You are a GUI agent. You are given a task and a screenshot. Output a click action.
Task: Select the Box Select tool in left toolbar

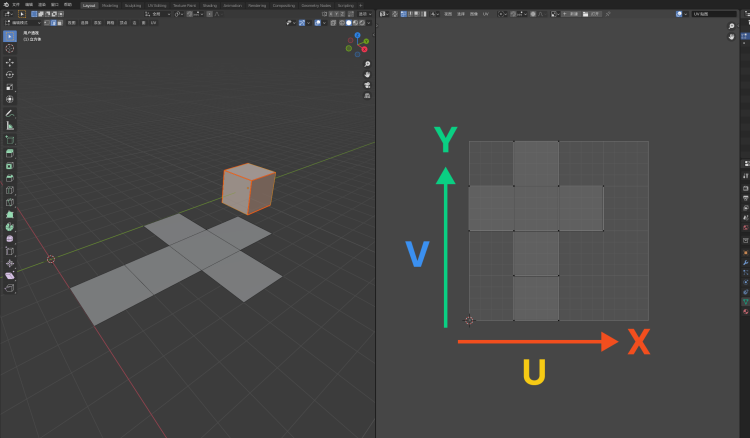tap(10, 36)
